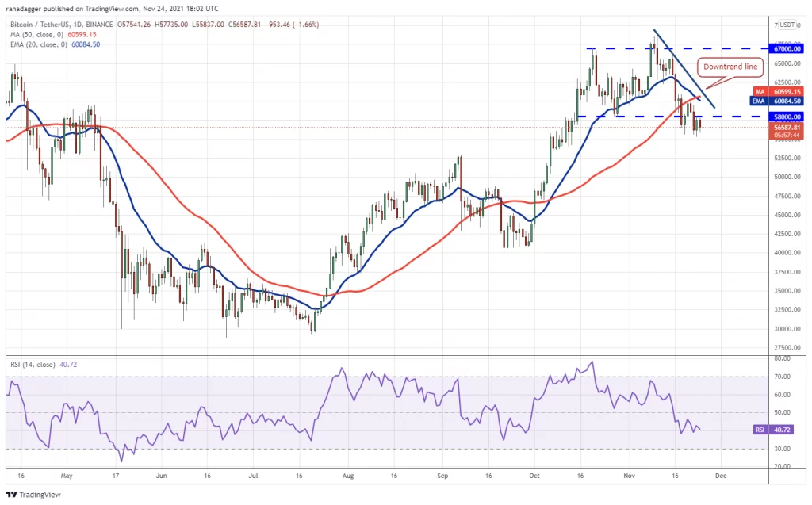Viewport: 812px width, 505px height.
Task: Click the Dec label on time axis
Action: [x=718, y=477]
